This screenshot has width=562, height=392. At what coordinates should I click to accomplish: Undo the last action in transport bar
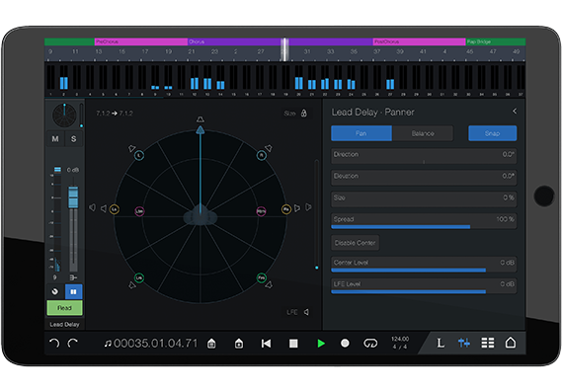pyautogui.click(x=54, y=343)
